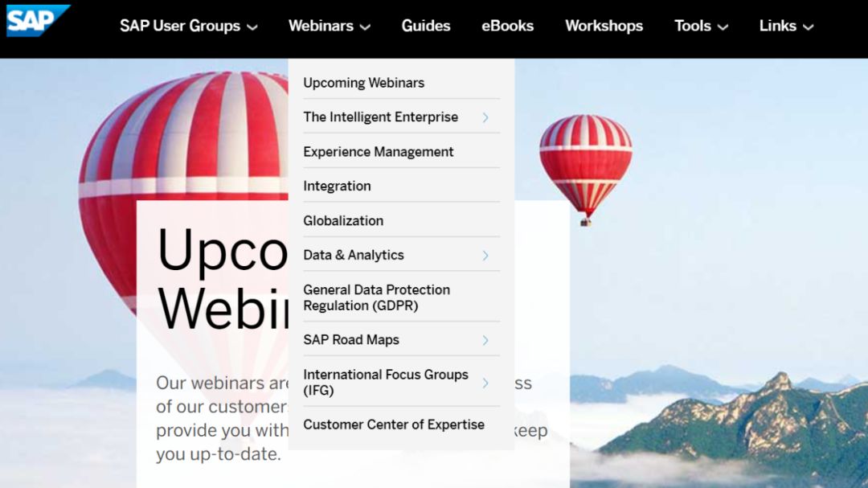Go to Guides in the navigation bar

[x=426, y=26]
